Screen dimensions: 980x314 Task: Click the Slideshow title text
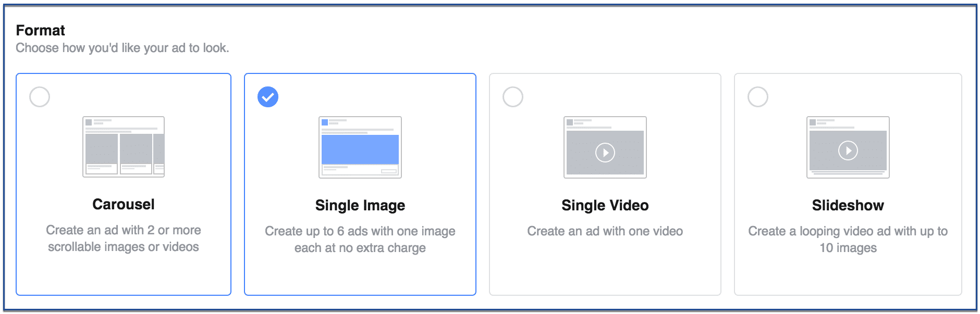pyautogui.click(x=848, y=206)
